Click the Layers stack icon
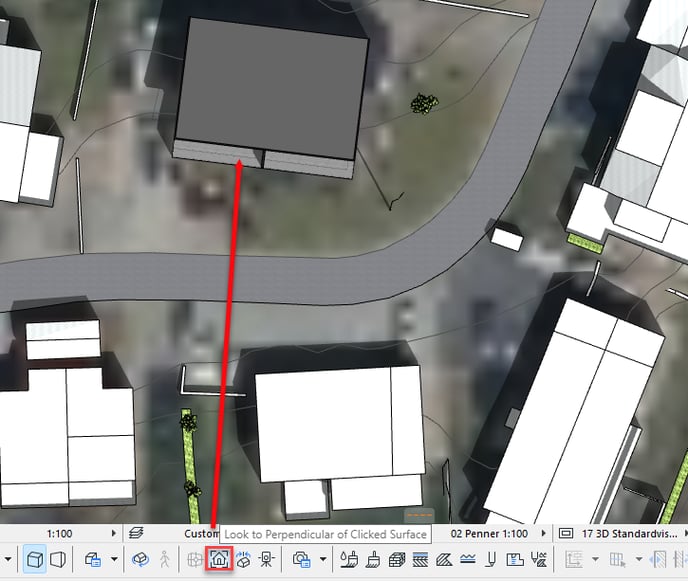This screenshot has width=688, height=581. click(136, 534)
